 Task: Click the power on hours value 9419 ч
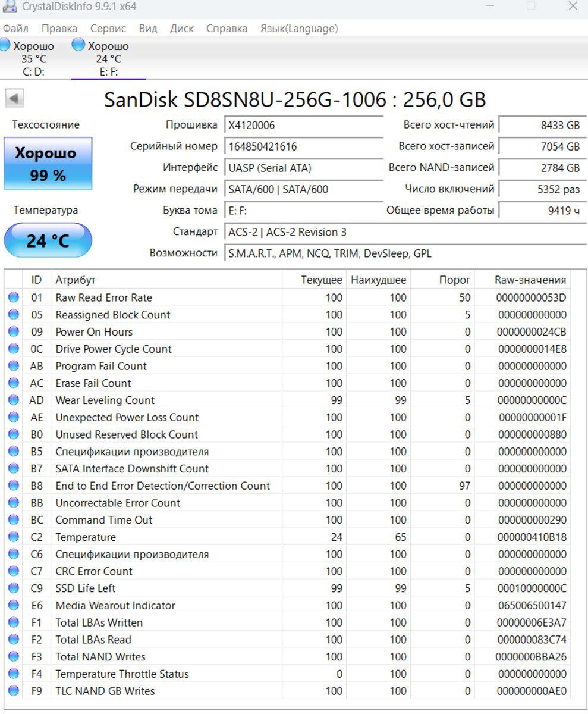pyautogui.click(x=543, y=211)
